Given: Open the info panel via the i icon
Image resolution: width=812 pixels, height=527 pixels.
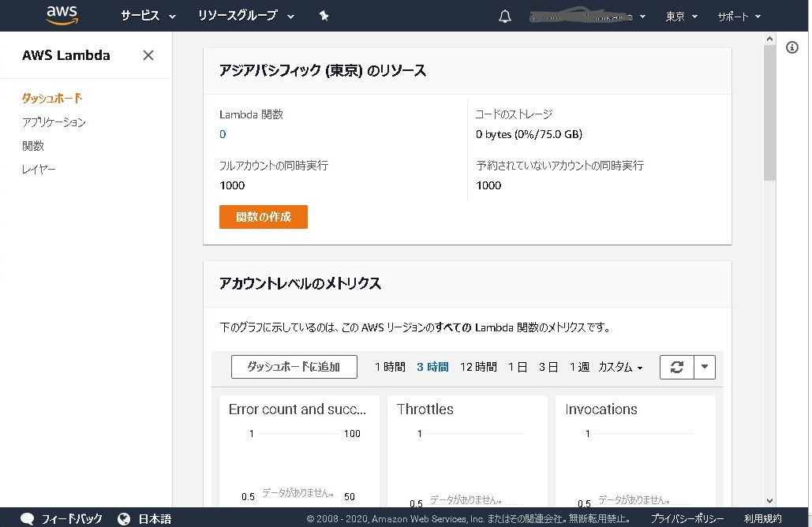Looking at the screenshot, I should [793, 47].
